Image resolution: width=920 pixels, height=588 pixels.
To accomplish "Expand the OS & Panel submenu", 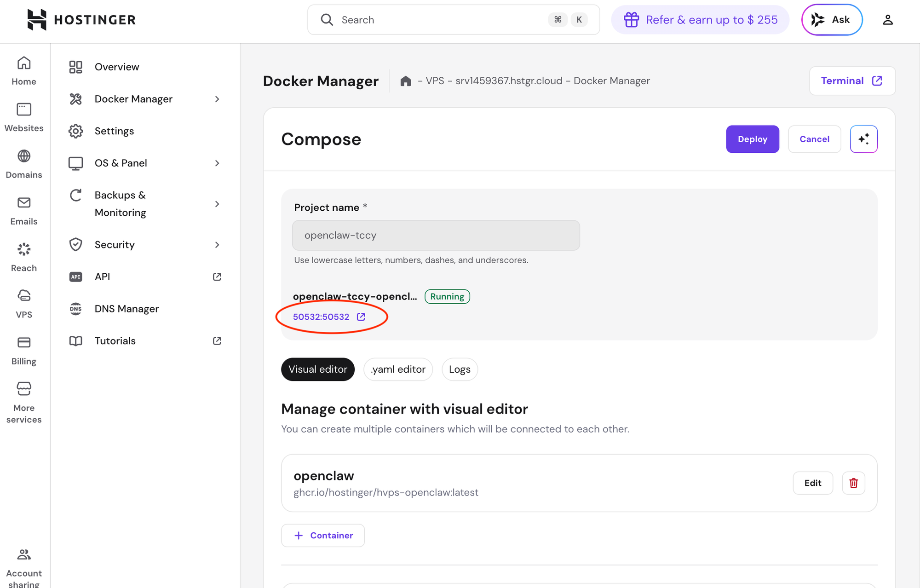I will click(x=217, y=163).
